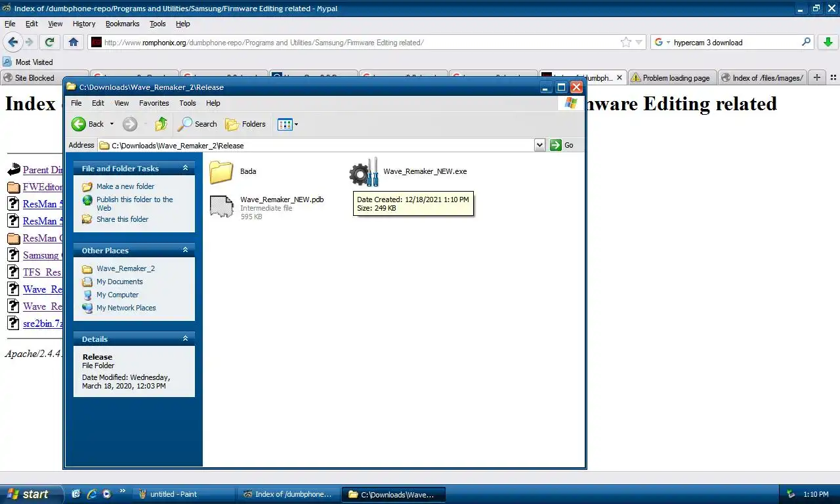Open Mypal Bookmarks menu

tap(123, 24)
